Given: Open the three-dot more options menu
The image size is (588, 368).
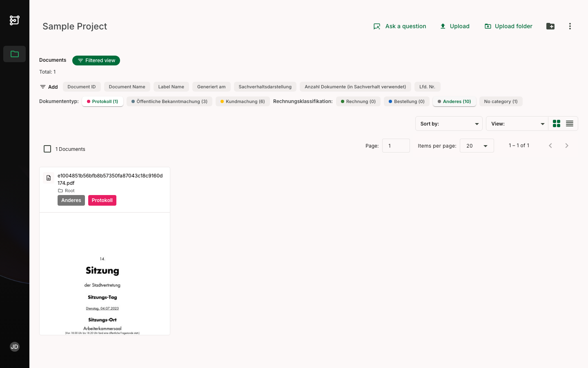Looking at the screenshot, I should (x=570, y=26).
